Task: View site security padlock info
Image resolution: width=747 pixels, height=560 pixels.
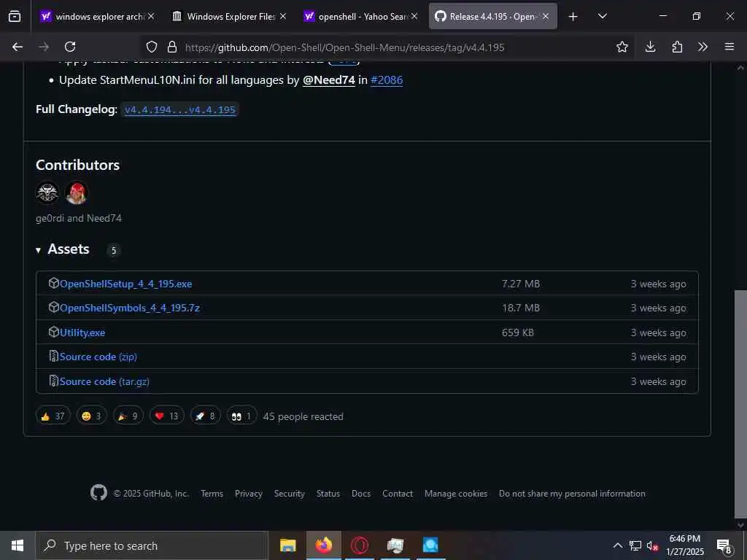Action: (x=172, y=47)
